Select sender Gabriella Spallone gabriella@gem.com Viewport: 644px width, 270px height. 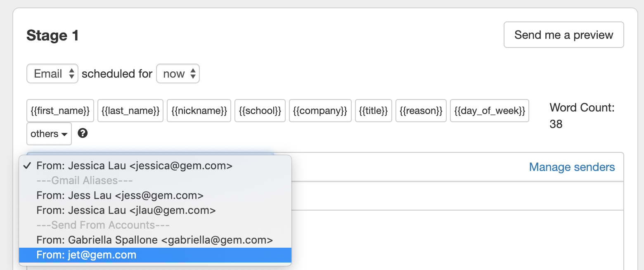pyautogui.click(x=155, y=240)
